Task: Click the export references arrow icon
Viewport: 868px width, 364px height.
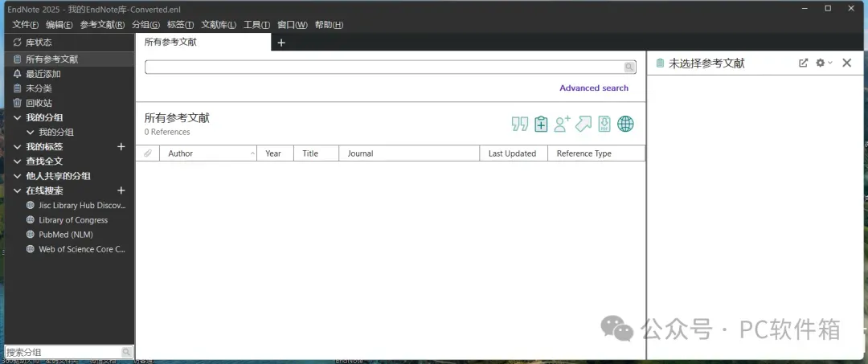Action: coord(583,124)
